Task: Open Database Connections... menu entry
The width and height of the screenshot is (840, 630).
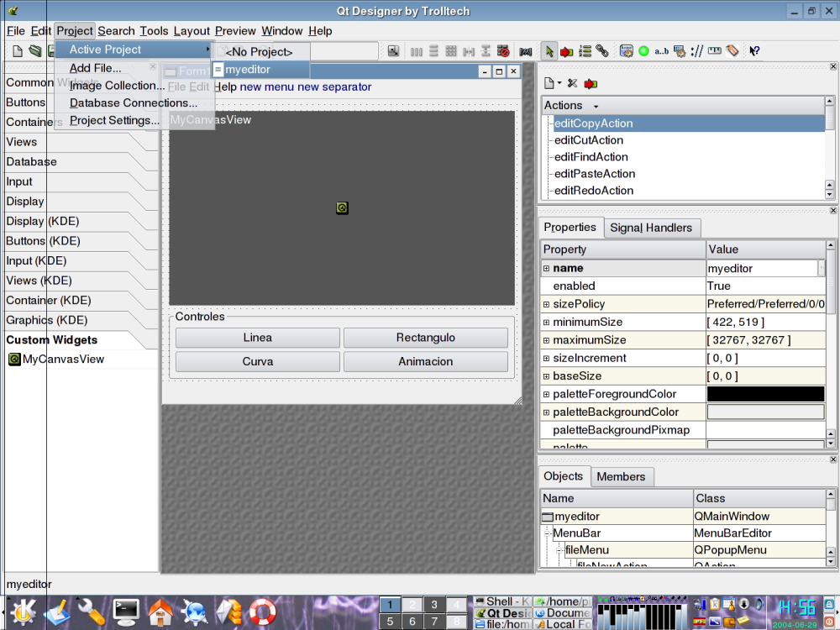Action: point(134,102)
